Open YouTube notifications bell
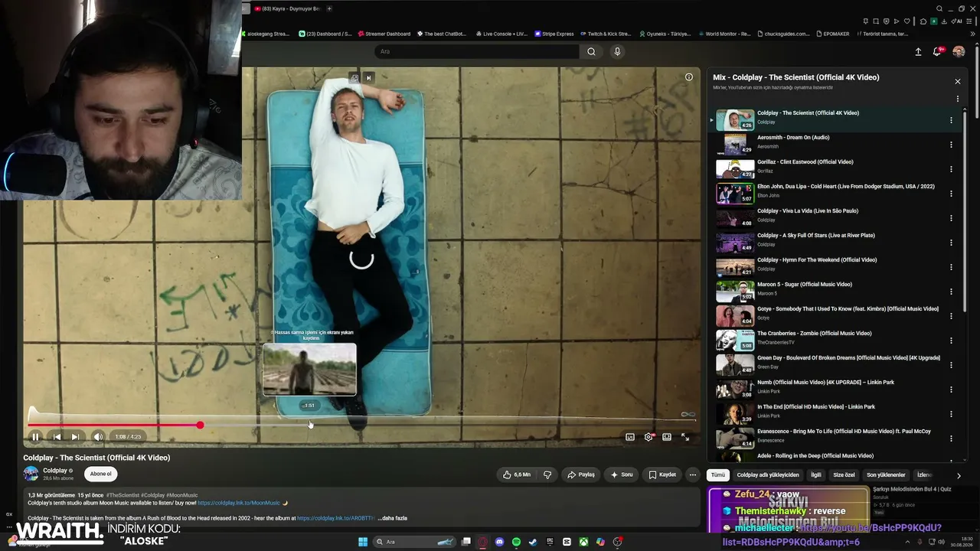Screen dimensions: 980x551 pyautogui.click(x=937, y=51)
